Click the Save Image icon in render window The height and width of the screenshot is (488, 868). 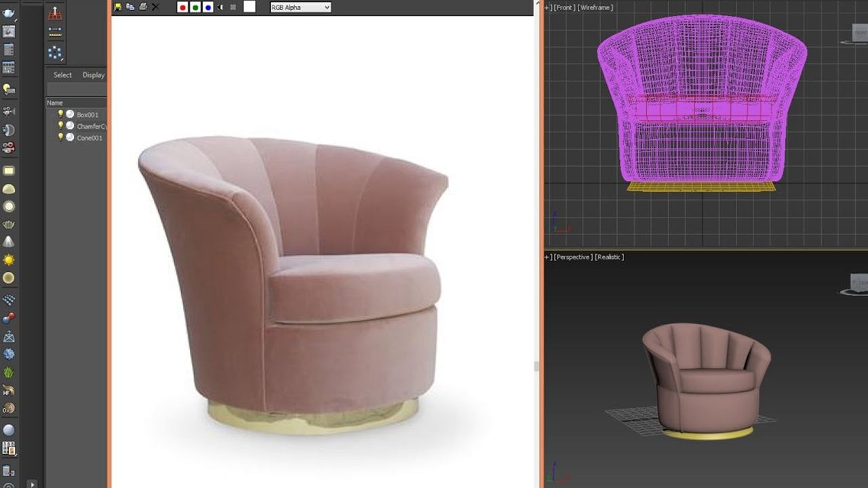coord(118,7)
